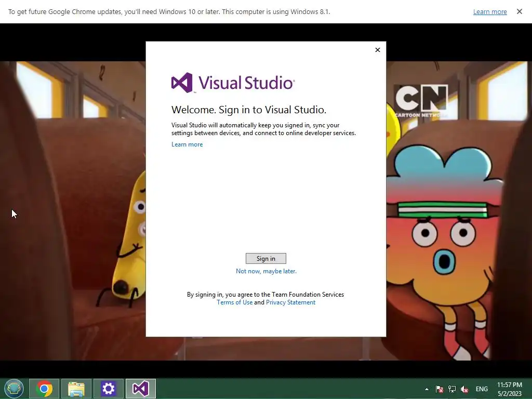Image resolution: width=532 pixels, height=399 pixels.
Task: Open the Privacy Statement link
Action: click(x=290, y=302)
